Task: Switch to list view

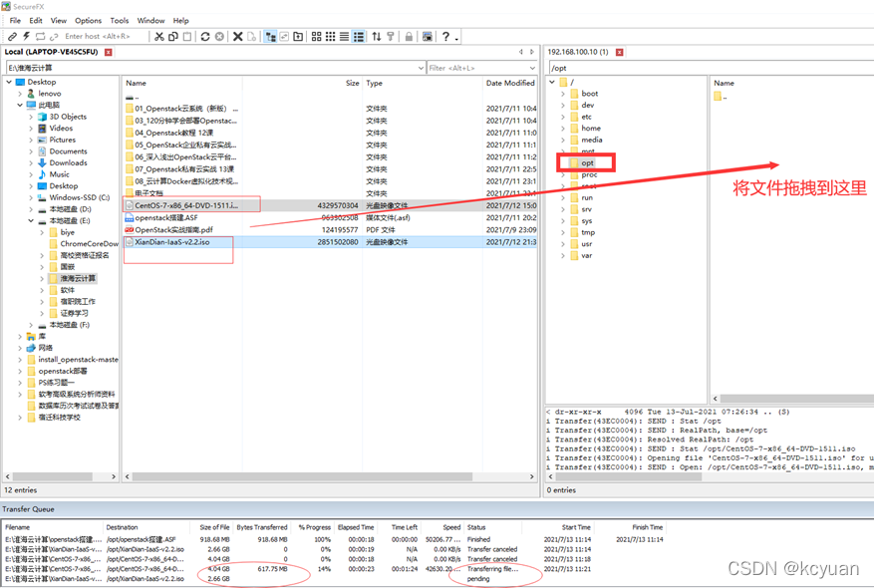Action: (x=345, y=36)
